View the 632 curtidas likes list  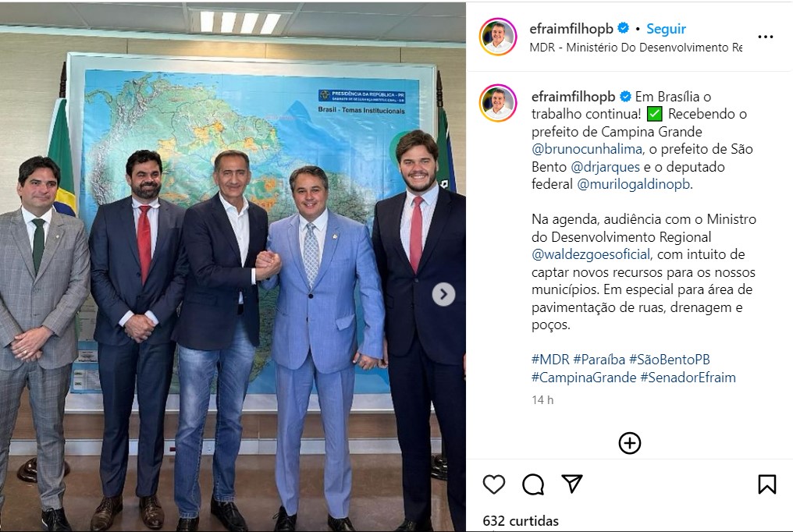coord(521,521)
